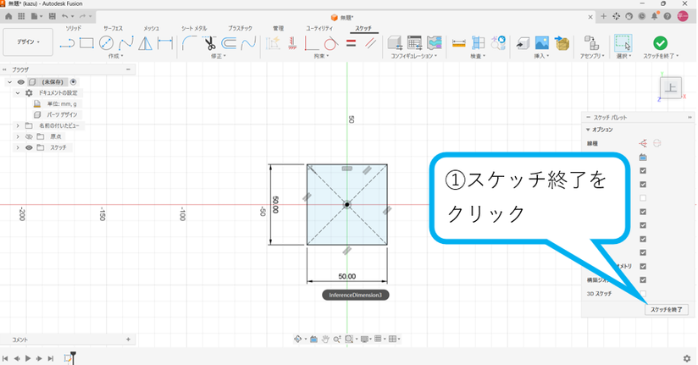The image size is (698, 365).
Task: Expand the 名前の付いたビュー folder
Action: tap(18, 126)
